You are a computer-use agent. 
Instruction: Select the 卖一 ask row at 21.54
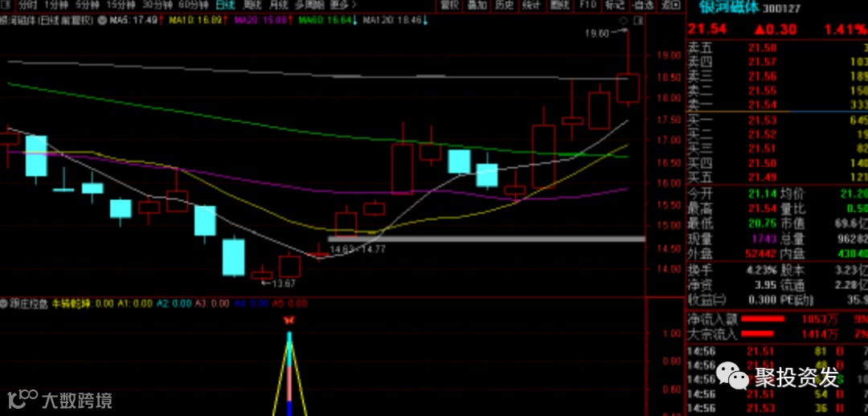pyautogui.click(x=776, y=105)
